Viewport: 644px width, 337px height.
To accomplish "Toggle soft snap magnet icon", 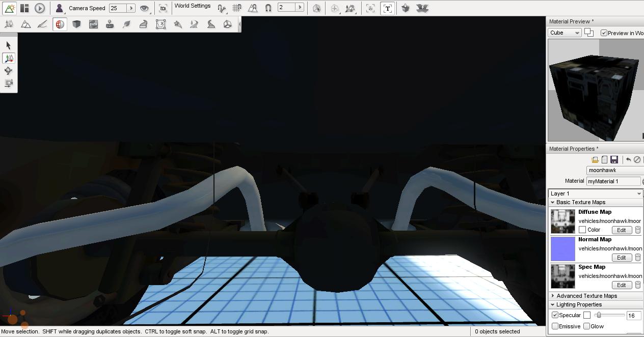I will [268, 8].
